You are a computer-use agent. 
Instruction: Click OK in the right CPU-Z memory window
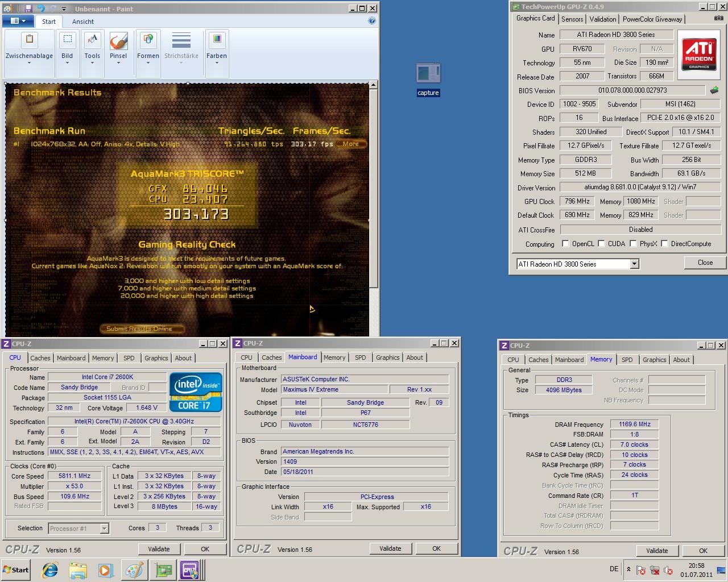704,551
